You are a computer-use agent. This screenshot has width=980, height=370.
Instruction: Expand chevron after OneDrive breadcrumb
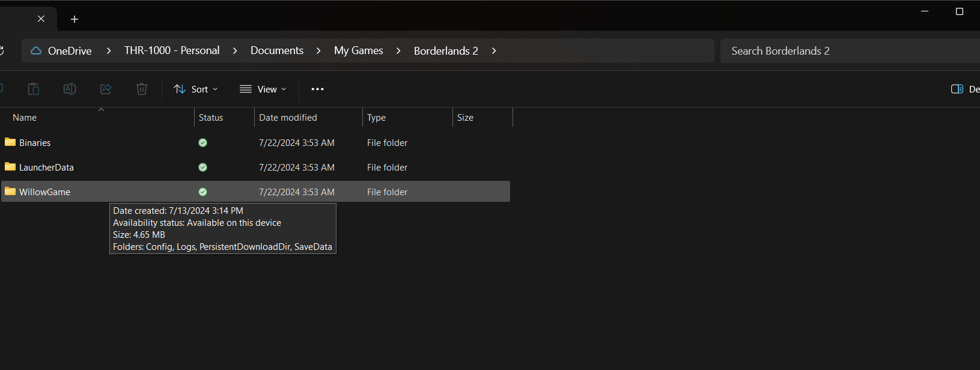(x=108, y=51)
